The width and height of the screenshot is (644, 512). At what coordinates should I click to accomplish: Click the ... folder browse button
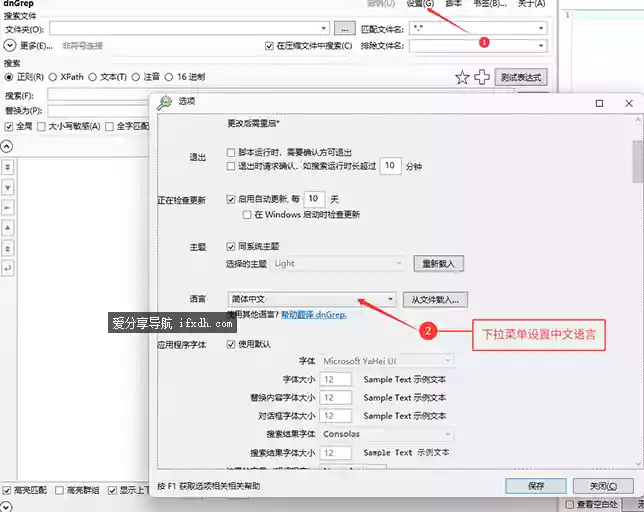345,29
